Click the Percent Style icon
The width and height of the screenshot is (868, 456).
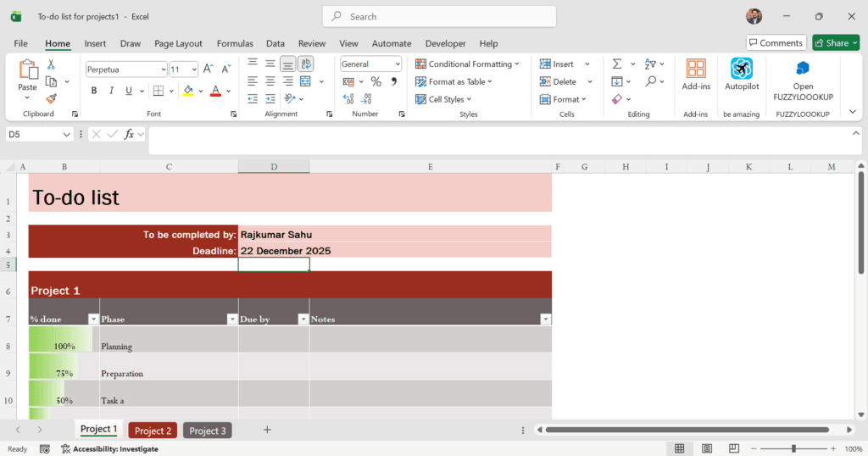pos(376,82)
